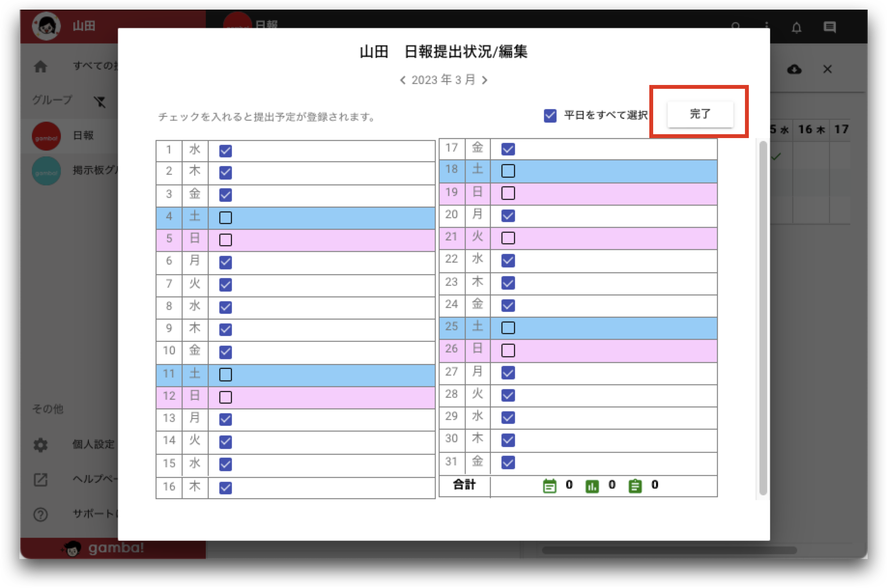Open notifications bell in top bar
Viewport: 887px width, 588px height.
[797, 28]
